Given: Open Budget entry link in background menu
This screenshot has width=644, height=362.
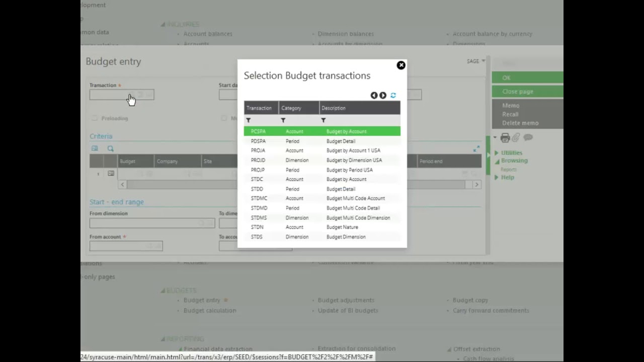Looking at the screenshot, I should click(x=202, y=301).
